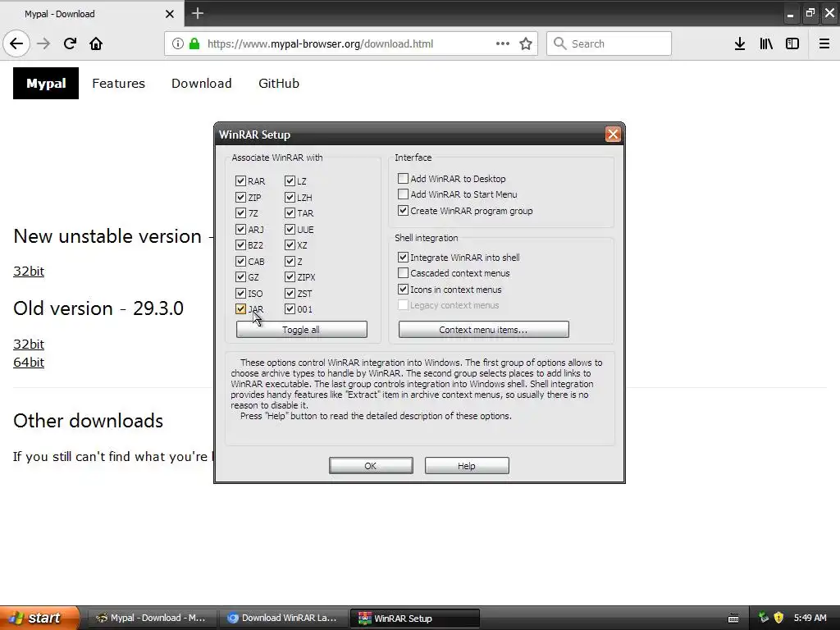Click the 5:49 AM taskbar clock
Viewport: 840px width, 630px height.
click(810, 618)
